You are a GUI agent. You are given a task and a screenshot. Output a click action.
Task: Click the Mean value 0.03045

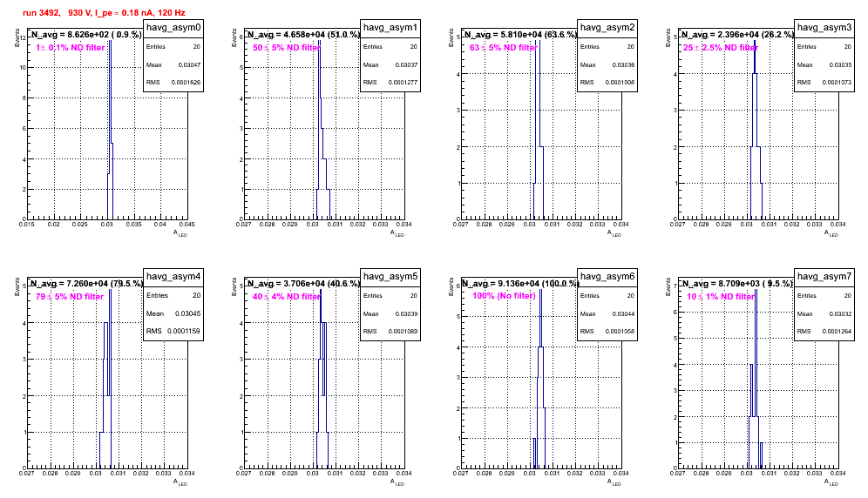187,313
